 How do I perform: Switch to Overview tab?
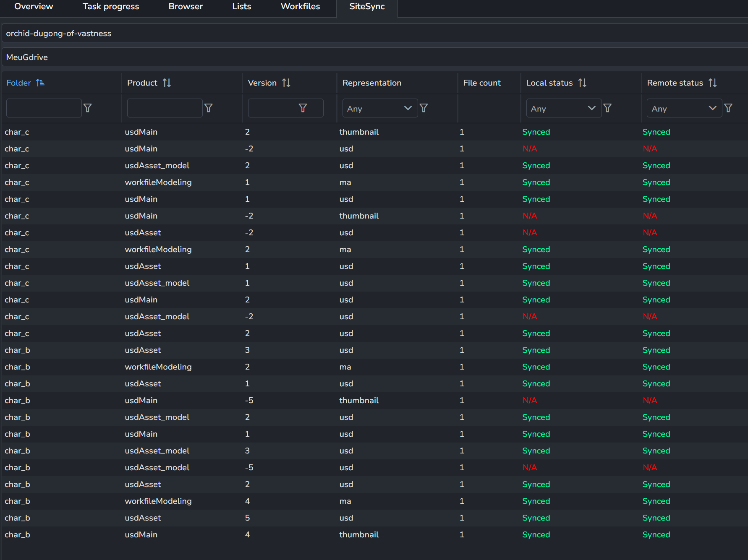point(34,6)
